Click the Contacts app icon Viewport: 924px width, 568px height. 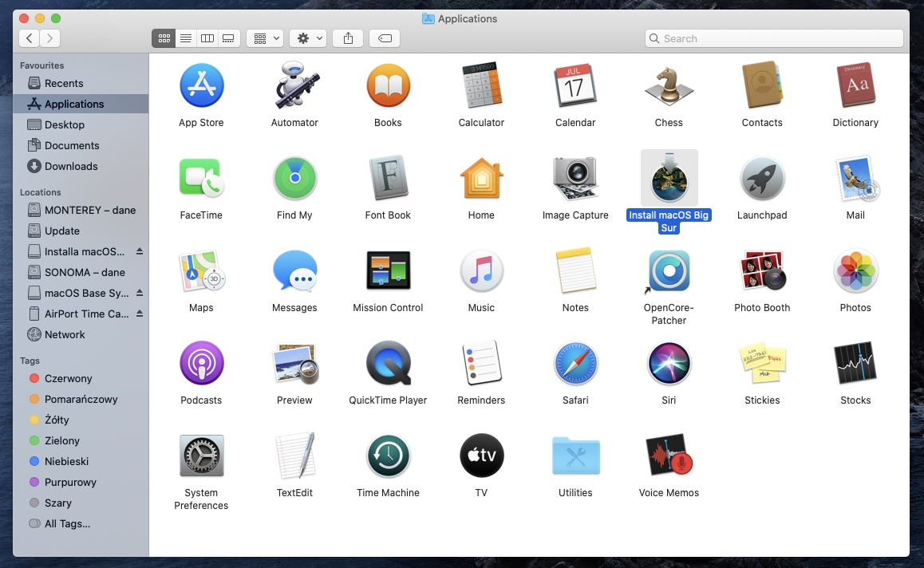coord(762,86)
